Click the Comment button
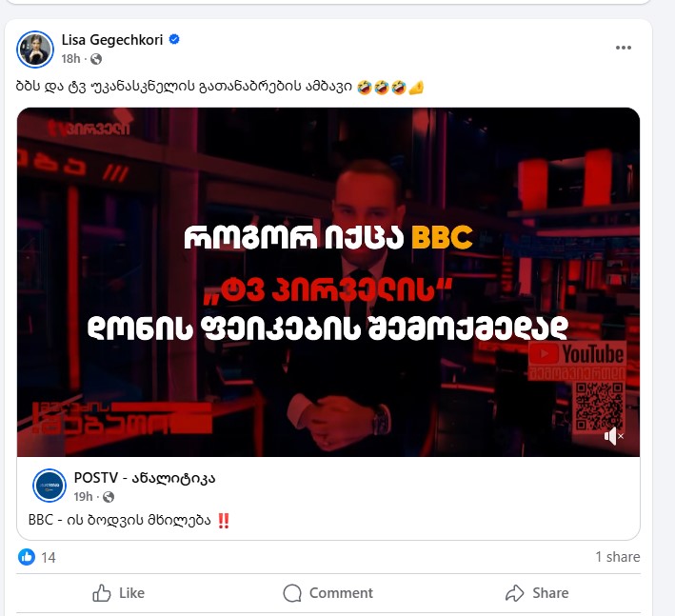675x616 pixels. (x=328, y=593)
